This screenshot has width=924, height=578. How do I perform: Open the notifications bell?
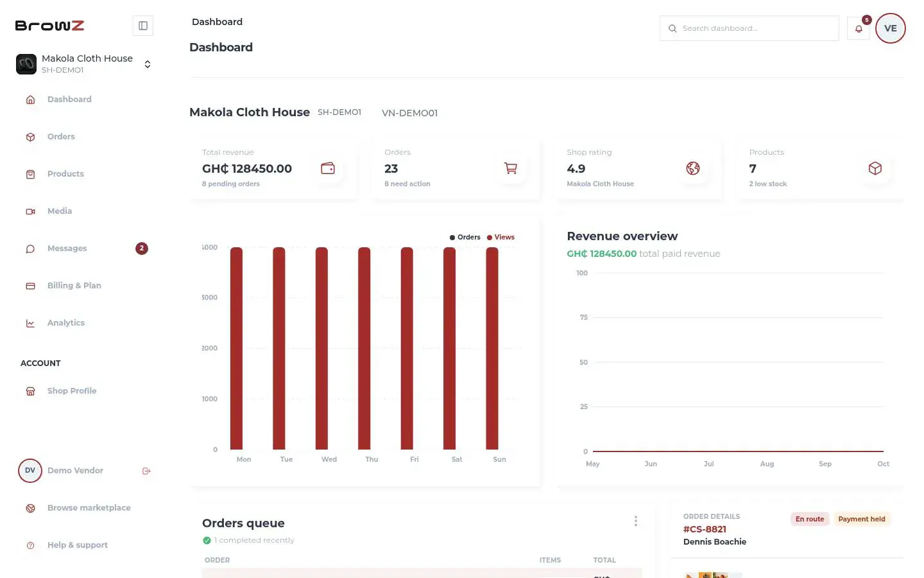click(859, 28)
